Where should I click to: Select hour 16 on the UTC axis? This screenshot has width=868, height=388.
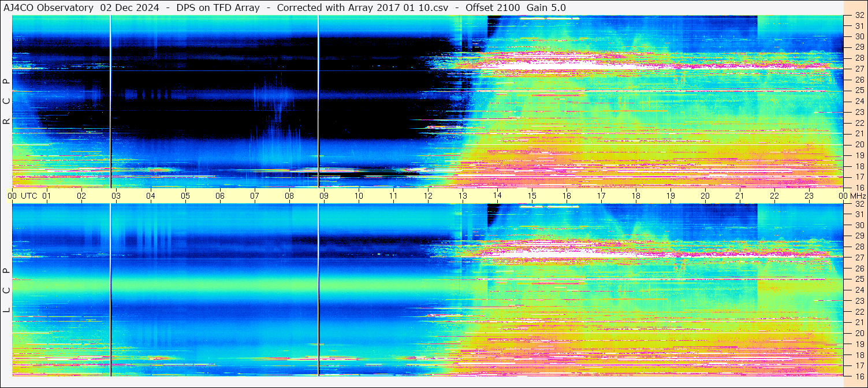(x=567, y=196)
